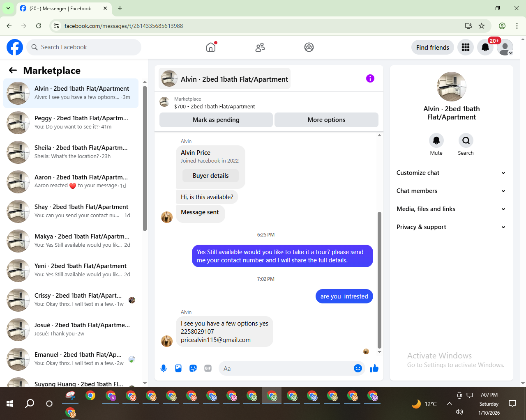Screen dimensions: 526x420
Task: Go to the Home feed icon
Action: 211,47
